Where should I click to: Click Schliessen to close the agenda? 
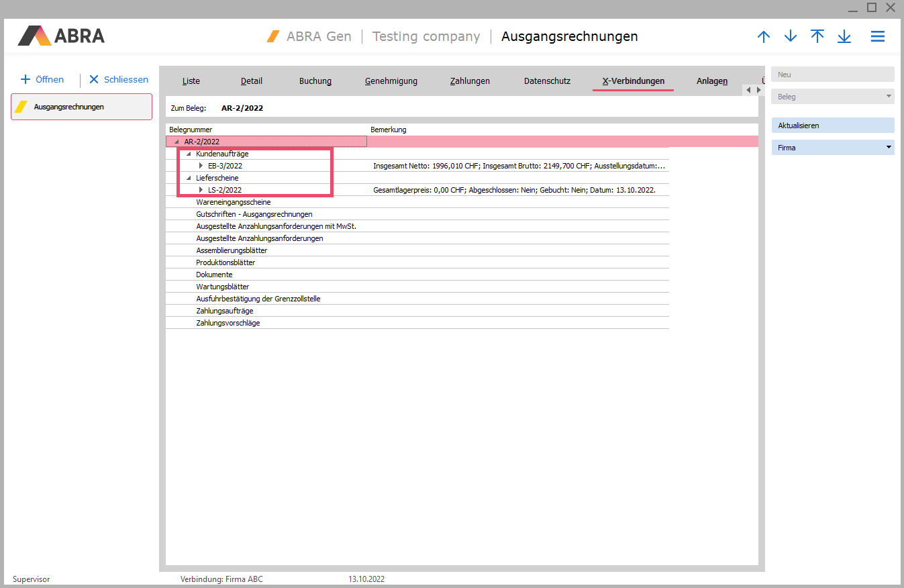coord(119,80)
